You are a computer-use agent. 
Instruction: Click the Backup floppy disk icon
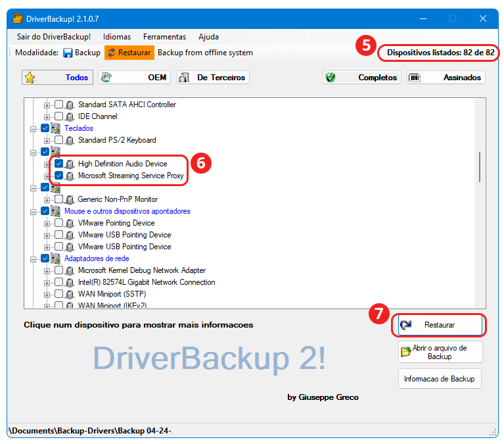point(68,53)
